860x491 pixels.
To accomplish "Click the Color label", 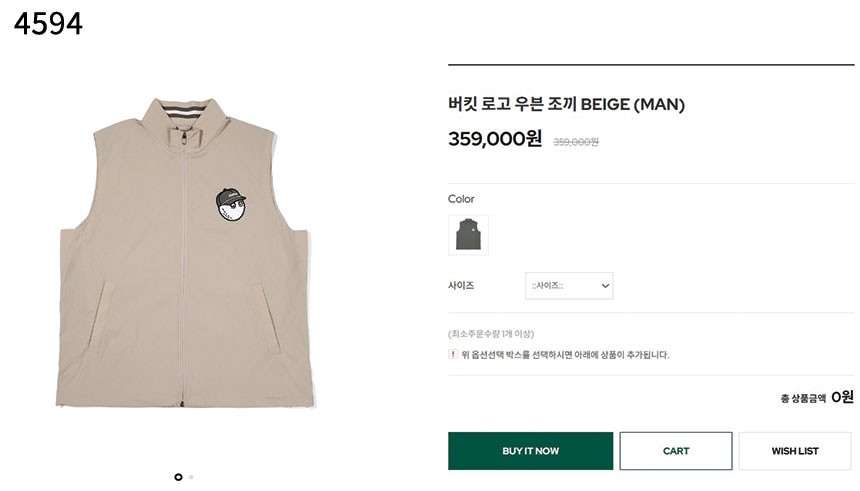I will [461, 199].
